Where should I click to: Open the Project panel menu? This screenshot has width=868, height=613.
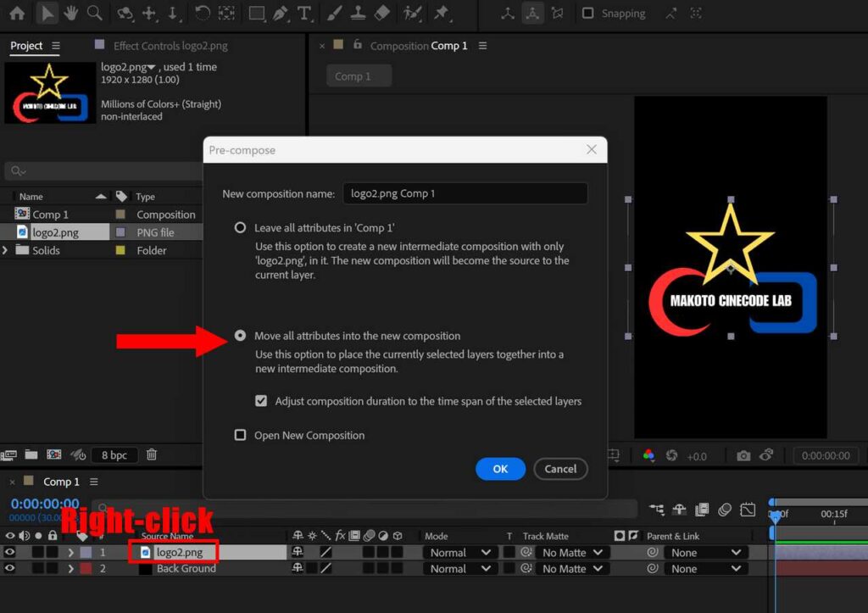pyautogui.click(x=56, y=46)
